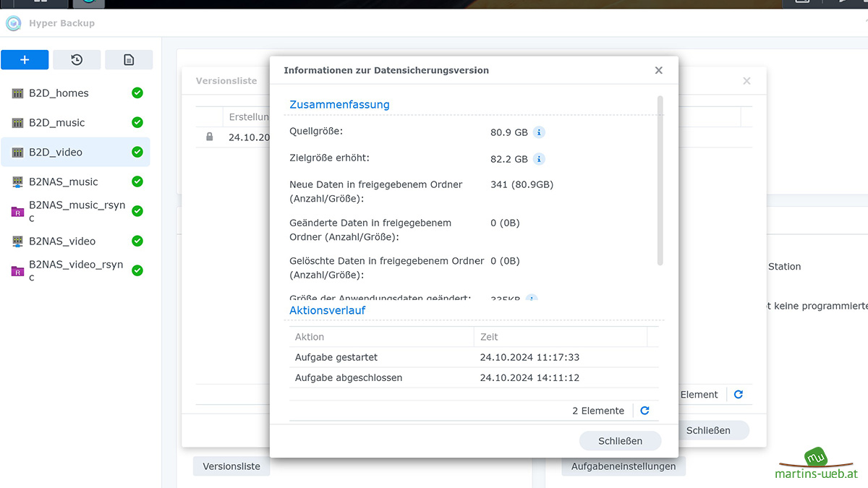Select the Aufgabe gestartet row
The image size is (868, 488).
coord(474,357)
